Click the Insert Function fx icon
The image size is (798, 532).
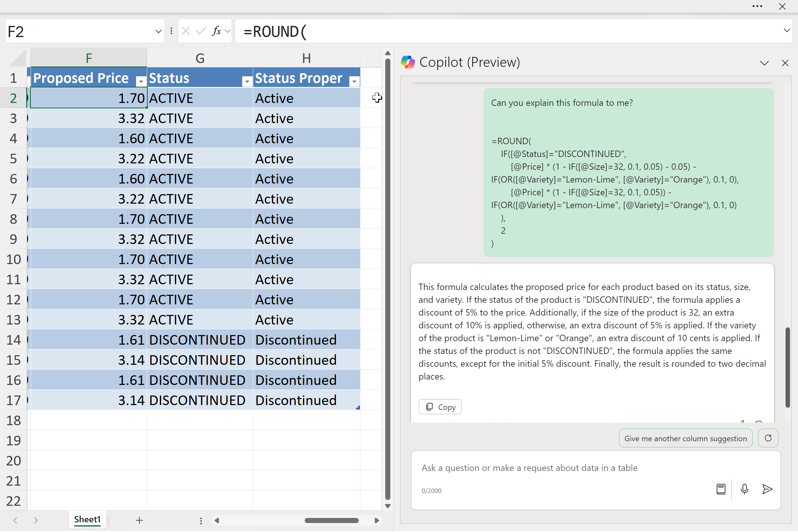216,31
